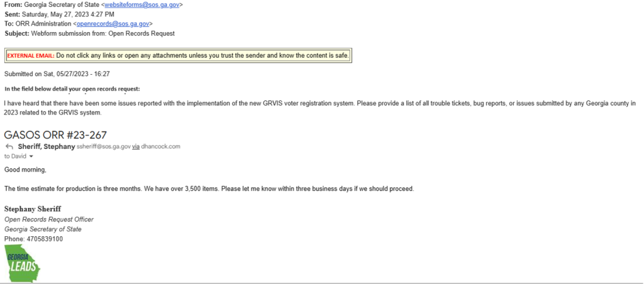Viewport: 644px width, 284px height.
Task: Click the 'Submitted on Sat, 05/27/2023 - 16:27' line
Action: [57, 74]
